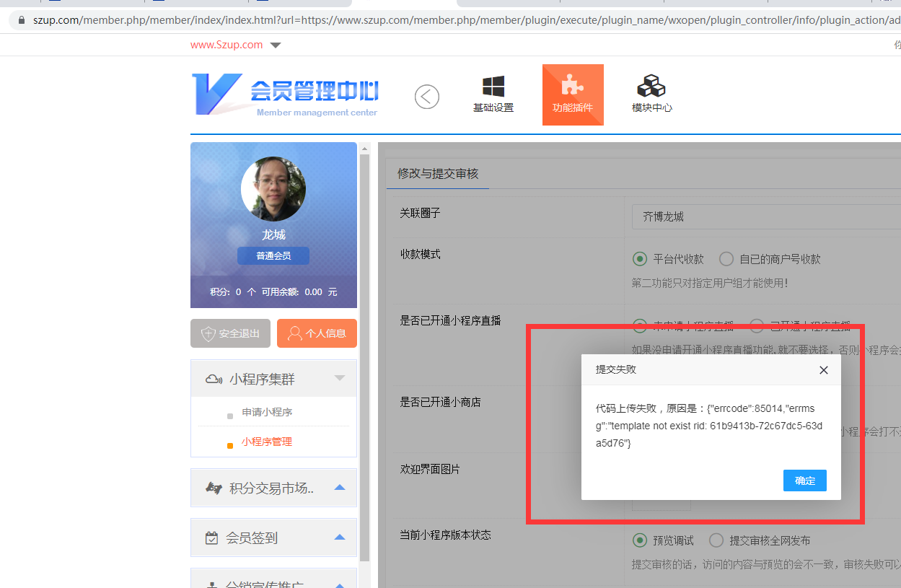
Task: Click the 会员管理中心 logo
Action: [286, 95]
